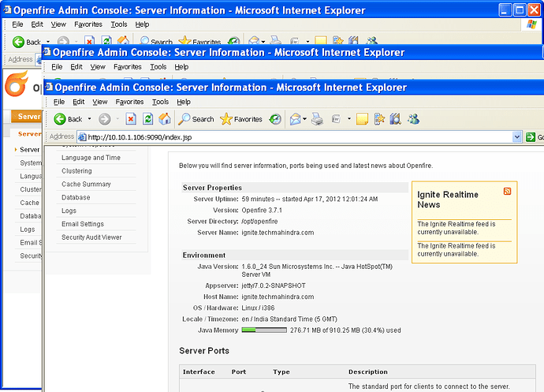This screenshot has width=544, height=392.
Task: Click the Port column header in Server Ports table
Action: pyautogui.click(x=239, y=371)
